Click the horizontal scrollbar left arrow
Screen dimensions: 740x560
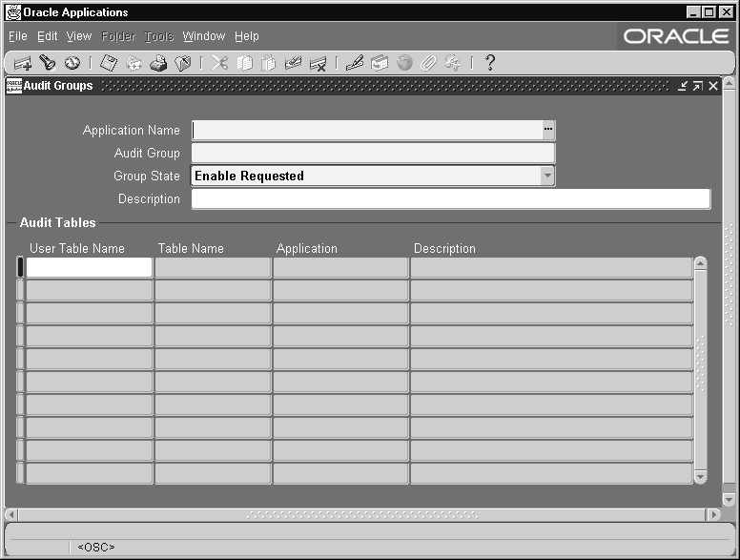(x=11, y=514)
